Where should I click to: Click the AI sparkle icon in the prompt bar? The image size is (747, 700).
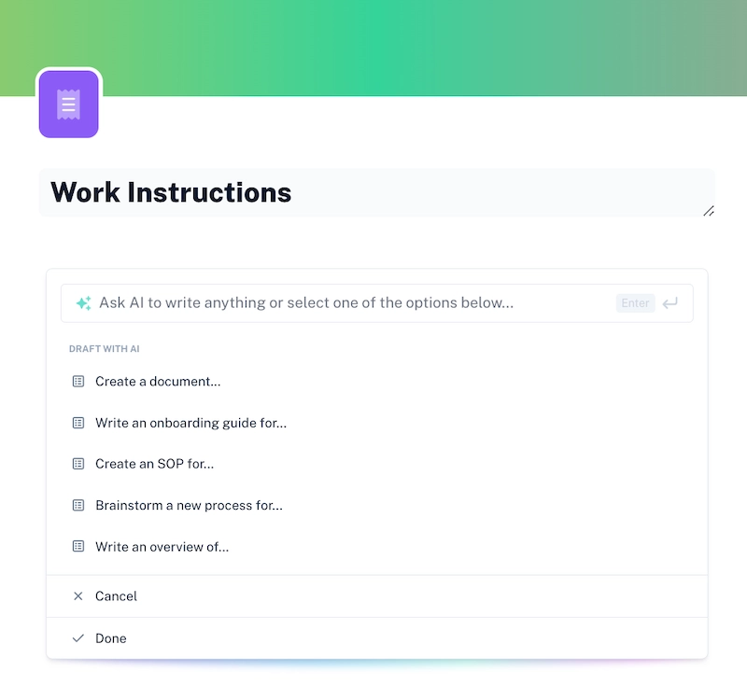click(83, 302)
